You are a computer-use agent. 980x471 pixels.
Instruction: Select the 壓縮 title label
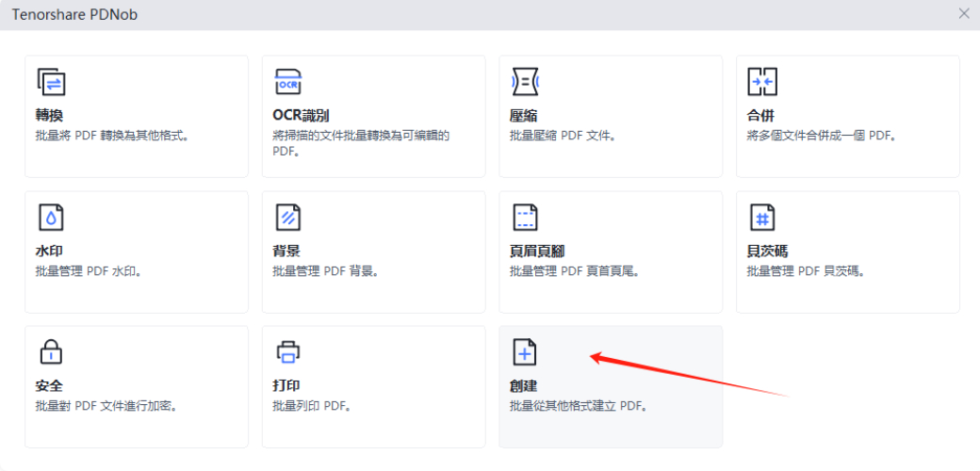[524, 116]
